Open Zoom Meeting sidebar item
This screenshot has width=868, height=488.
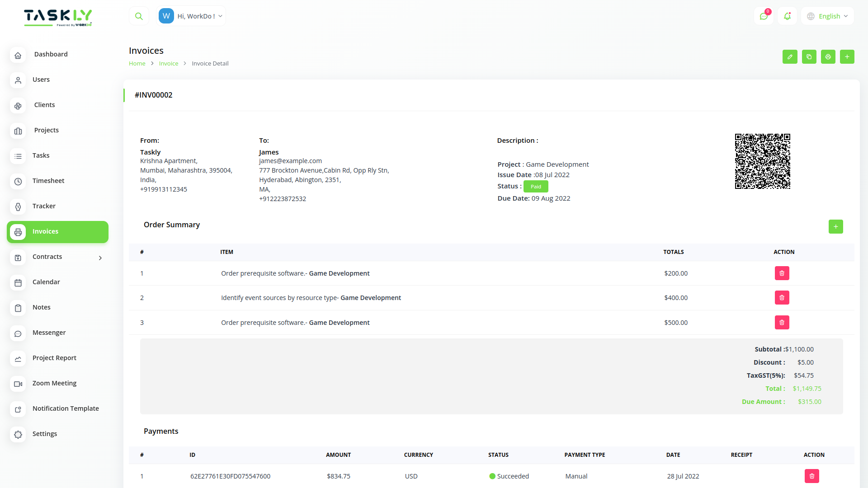point(54,383)
